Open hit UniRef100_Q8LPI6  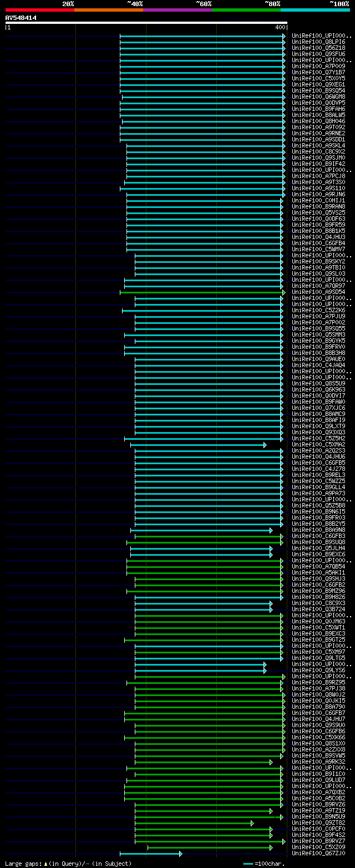(x=318, y=42)
